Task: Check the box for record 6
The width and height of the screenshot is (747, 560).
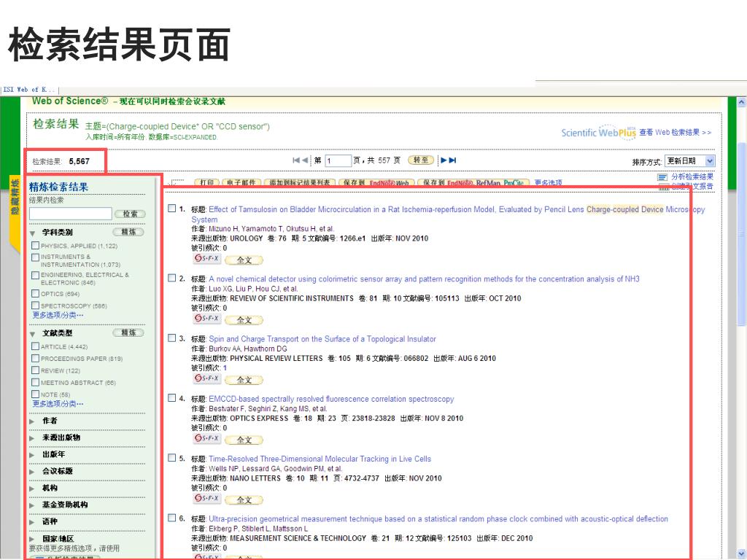Action: 172,518
